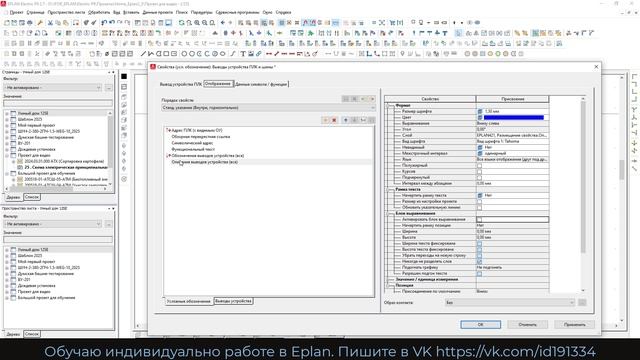Select the Text (T) tool

[243, 53]
